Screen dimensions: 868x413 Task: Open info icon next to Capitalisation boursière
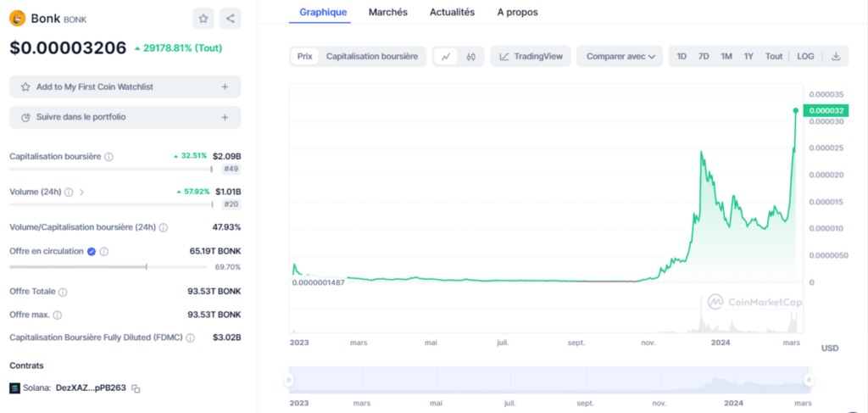click(x=108, y=157)
